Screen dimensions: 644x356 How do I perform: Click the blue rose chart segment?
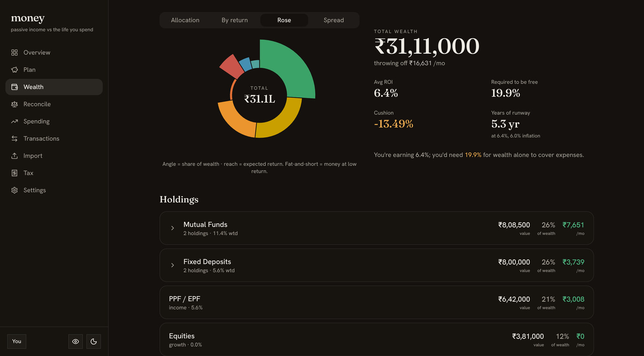pos(245,64)
